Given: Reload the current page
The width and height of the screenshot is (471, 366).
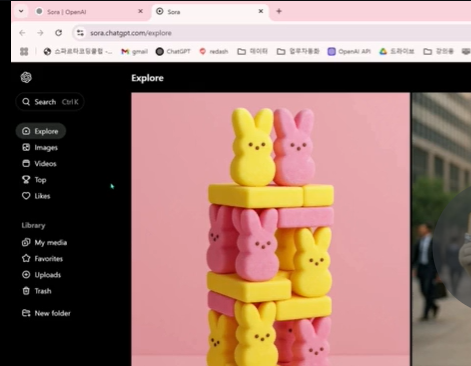Looking at the screenshot, I should 59,33.
